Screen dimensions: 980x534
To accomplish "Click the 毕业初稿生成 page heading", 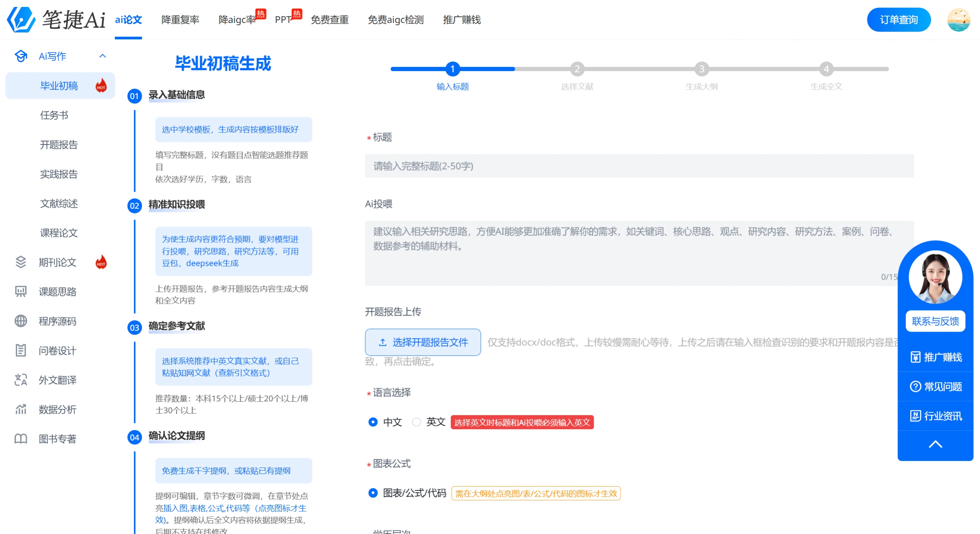I will [x=223, y=63].
